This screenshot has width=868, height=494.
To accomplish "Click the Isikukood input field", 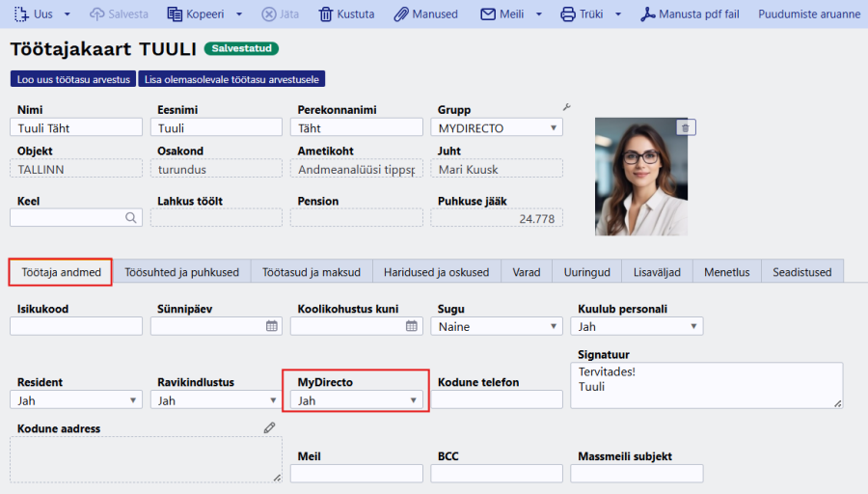I will click(x=76, y=327).
